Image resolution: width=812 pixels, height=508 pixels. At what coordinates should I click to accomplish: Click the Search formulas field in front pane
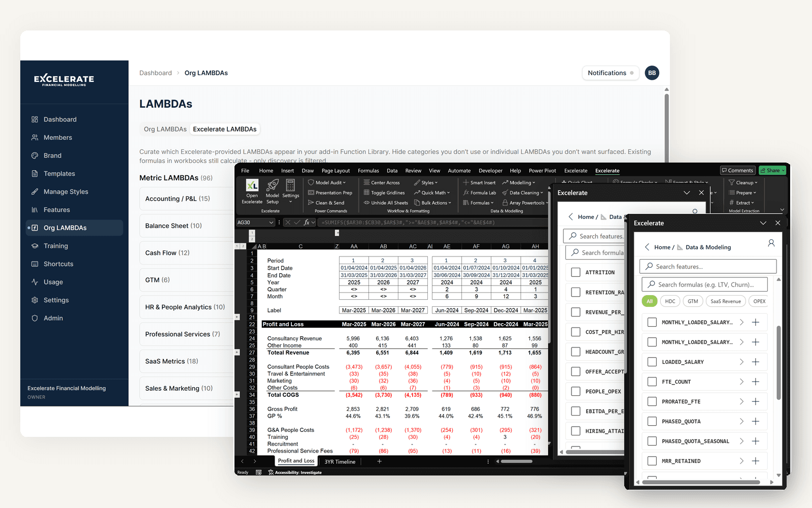coord(704,284)
